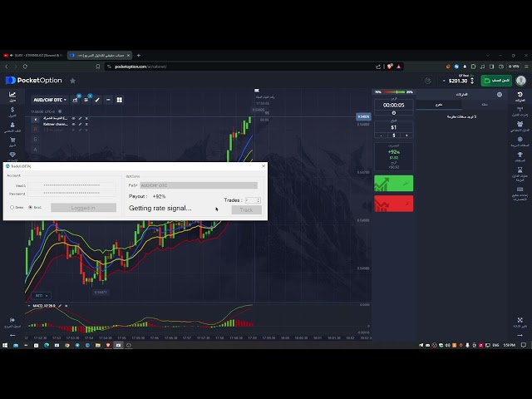Switch to the opened trades tab
This screenshot has height=399, width=532.
pyautogui.click(x=439, y=105)
